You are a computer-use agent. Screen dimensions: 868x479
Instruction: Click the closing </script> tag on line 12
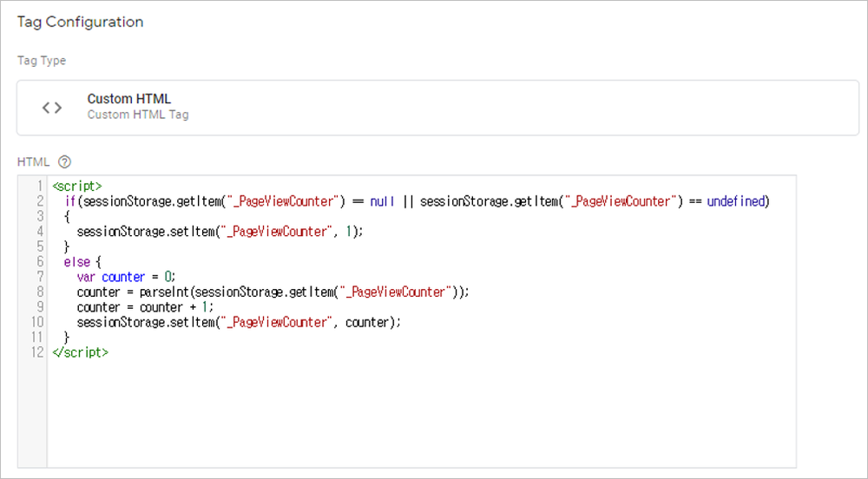(80, 352)
